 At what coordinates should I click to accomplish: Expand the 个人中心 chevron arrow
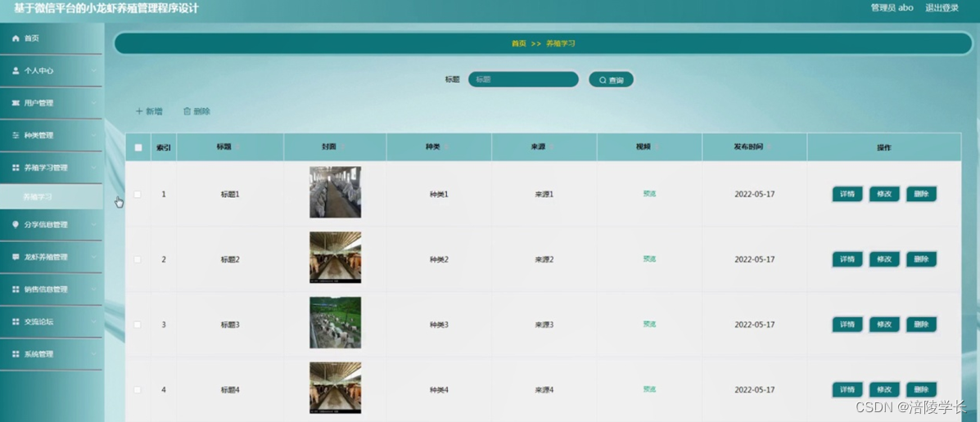pos(94,70)
